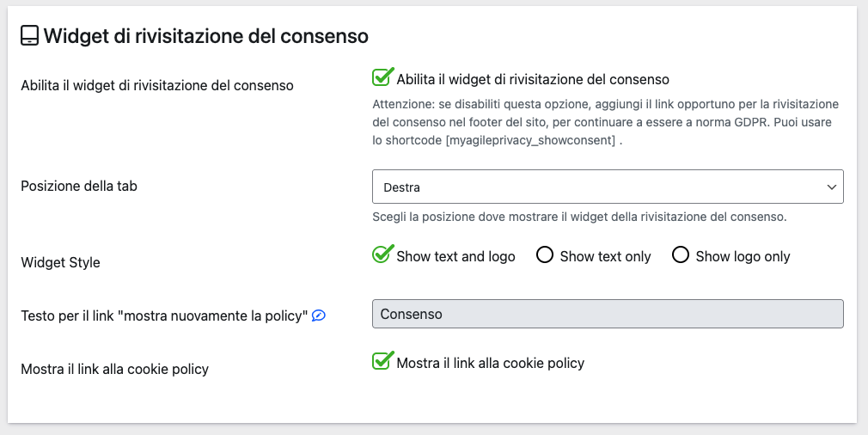Focus the "Consenso" text field
The image size is (868, 435).
coord(607,314)
